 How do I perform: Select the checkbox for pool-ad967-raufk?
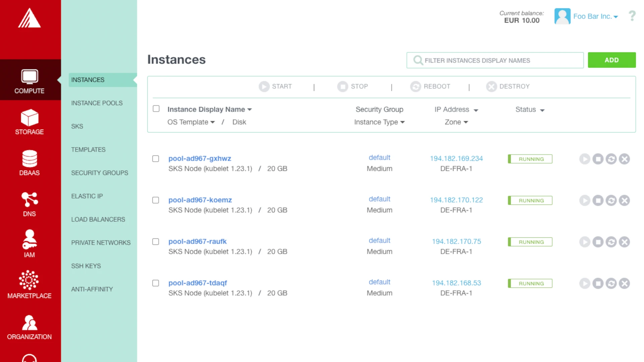(x=156, y=241)
